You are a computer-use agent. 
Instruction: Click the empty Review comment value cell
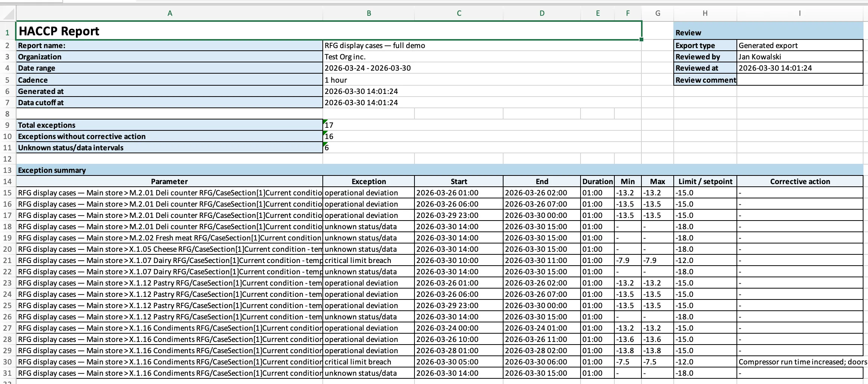800,80
